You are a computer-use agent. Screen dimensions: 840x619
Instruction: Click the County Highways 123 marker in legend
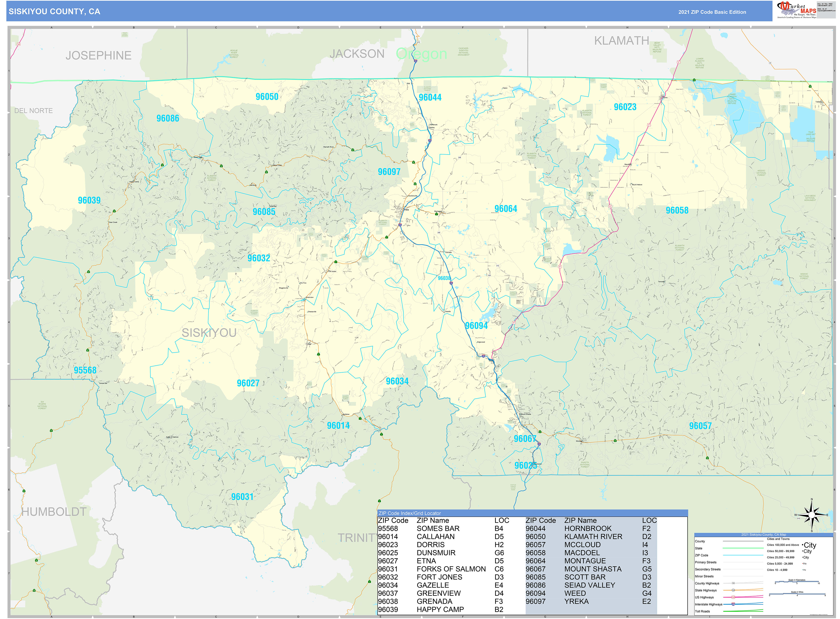point(733,583)
